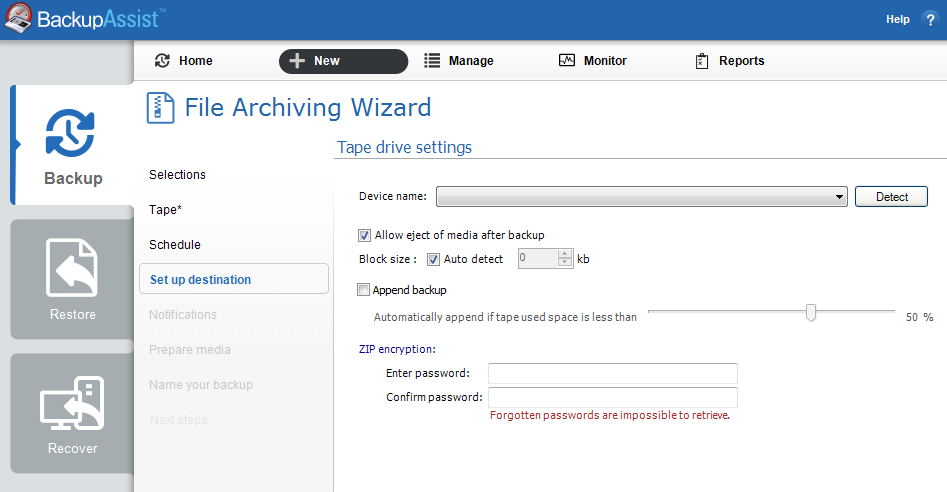Click the tape used space slider handle
This screenshot has height=492, width=947.
[x=811, y=314]
